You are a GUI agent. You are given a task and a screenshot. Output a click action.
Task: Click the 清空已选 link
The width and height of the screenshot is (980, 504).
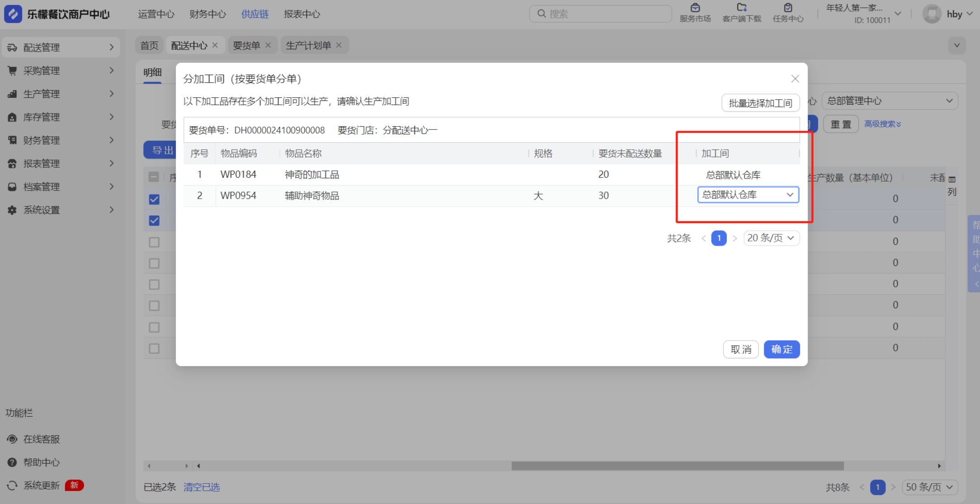(x=202, y=487)
